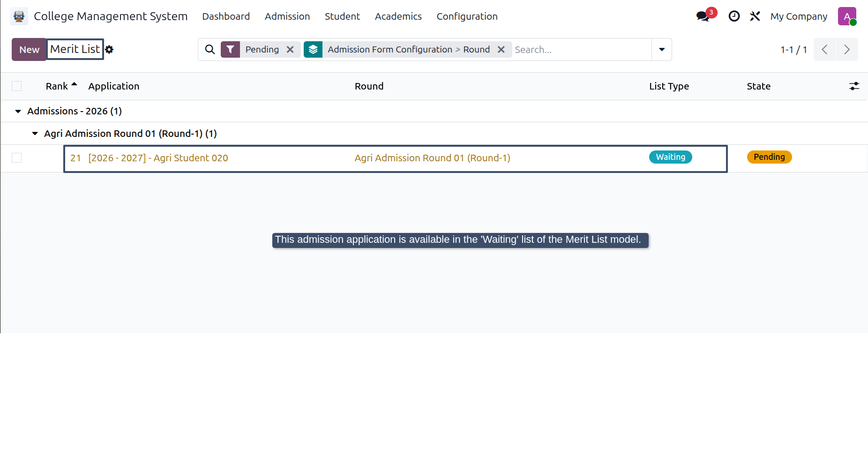
Task: Click the Merit List breadcrumb title
Action: pyautogui.click(x=75, y=49)
